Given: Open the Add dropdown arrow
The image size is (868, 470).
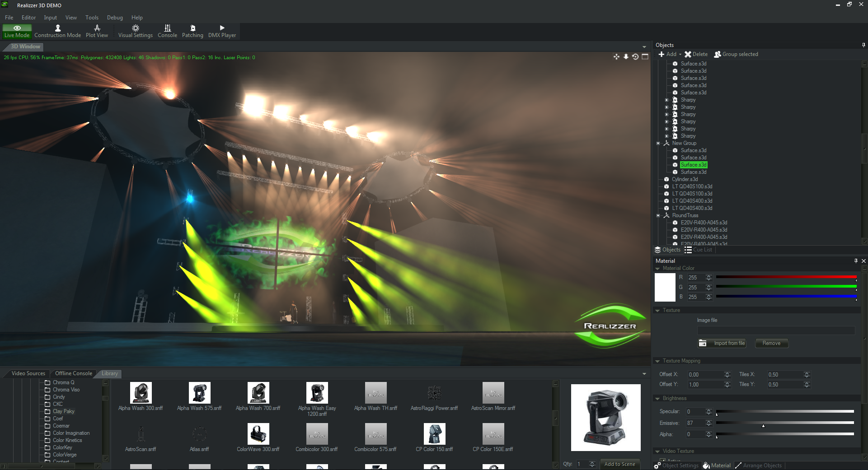Looking at the screenshot, I should [x=680, y=54].
